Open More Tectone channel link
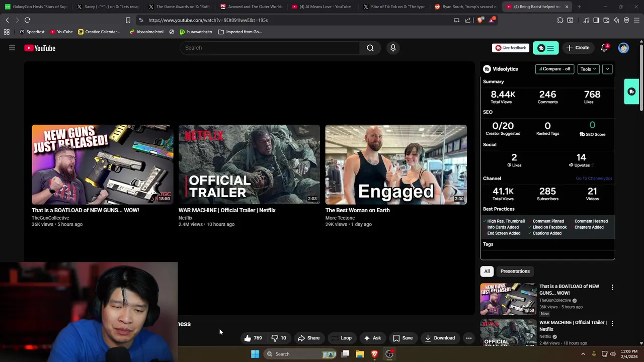Viewport: 644px width, 362px height. point(340,218)
